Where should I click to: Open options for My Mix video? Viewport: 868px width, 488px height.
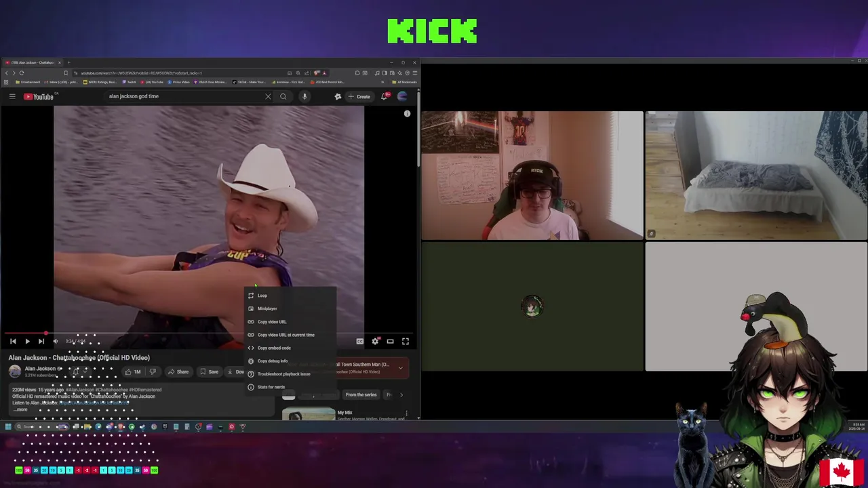pos(406,413)
